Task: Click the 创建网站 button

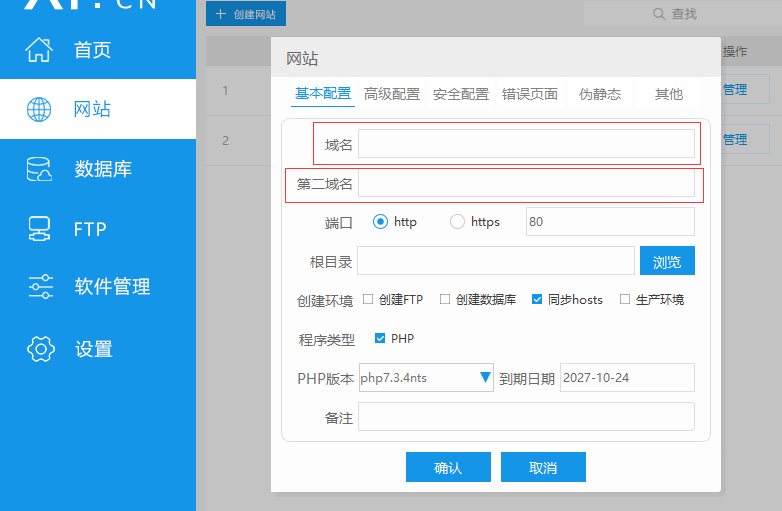Action: pyautogui.click(x=246, y=14)
